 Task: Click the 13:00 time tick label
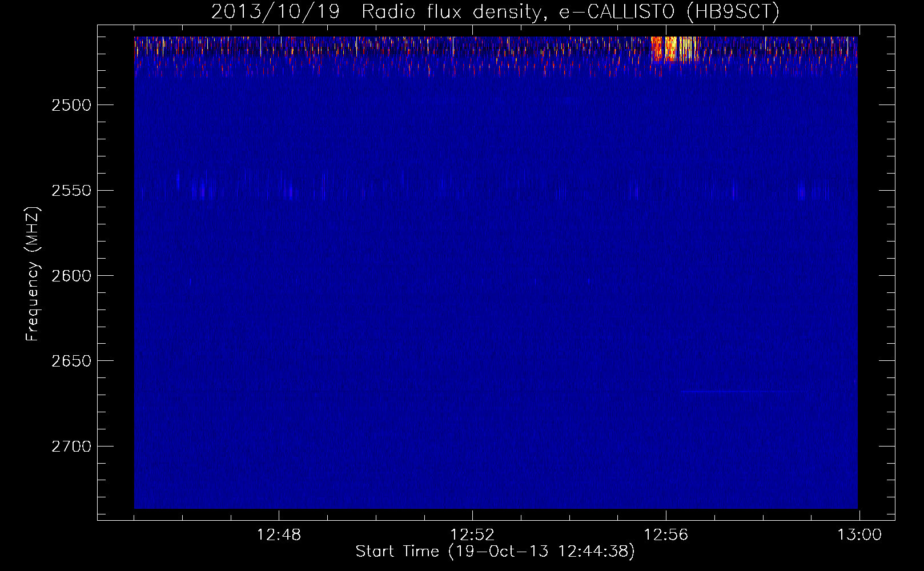pos(859,535)
